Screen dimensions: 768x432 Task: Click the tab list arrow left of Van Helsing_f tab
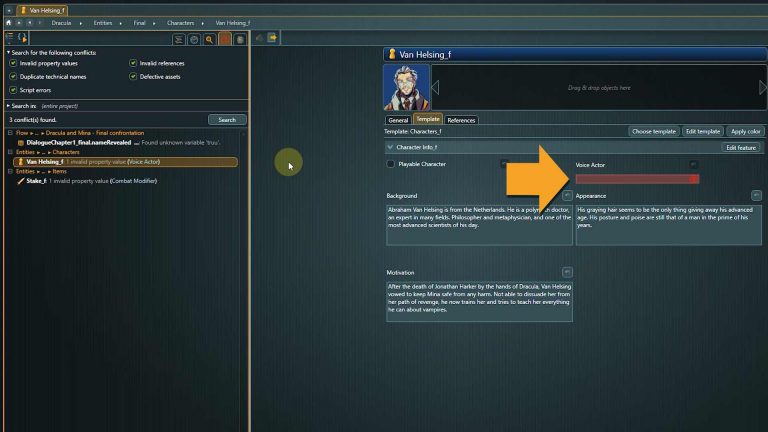tap(9, 10)
